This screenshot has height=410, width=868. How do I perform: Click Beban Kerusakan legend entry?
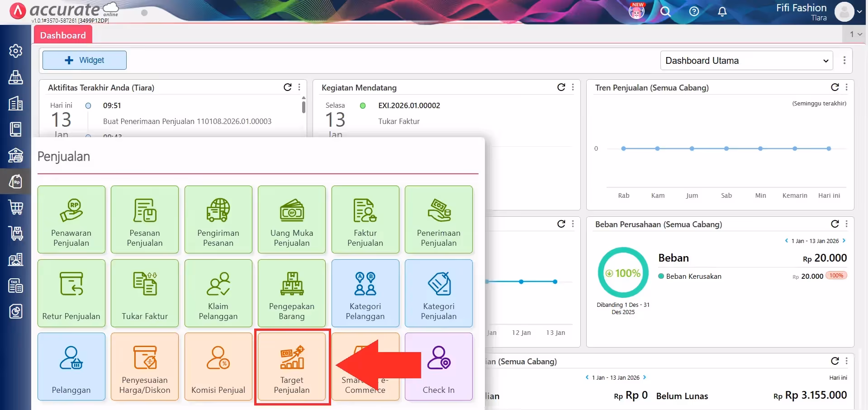(x=690, y=276)
